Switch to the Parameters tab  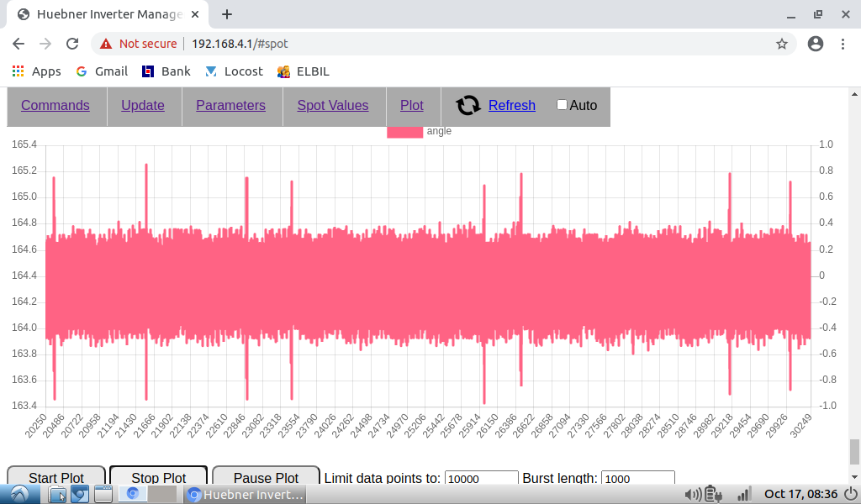(x=230, y=105)
